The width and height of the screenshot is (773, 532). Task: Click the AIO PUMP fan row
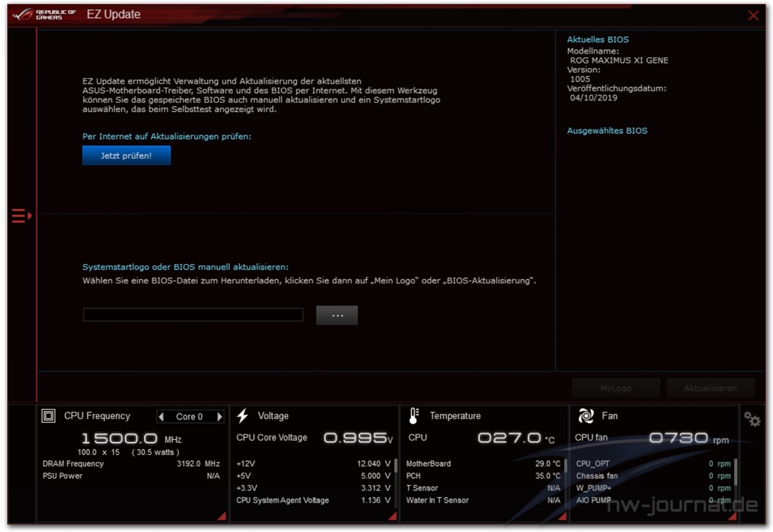click(x=653, y=500)
